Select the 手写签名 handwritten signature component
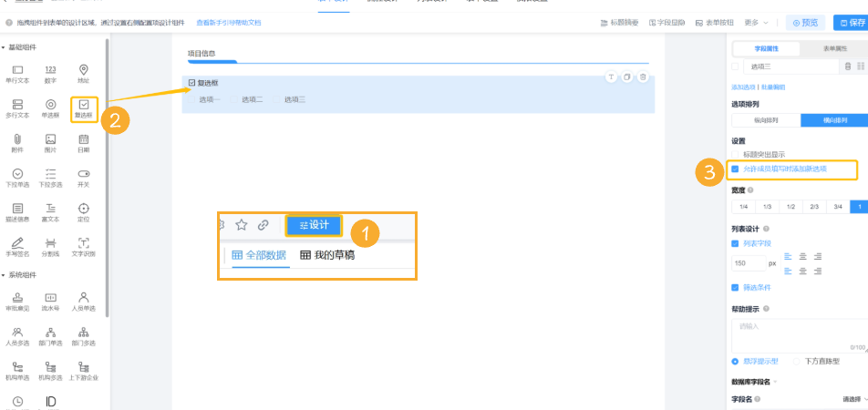The image size is (868, 410). 17,248
